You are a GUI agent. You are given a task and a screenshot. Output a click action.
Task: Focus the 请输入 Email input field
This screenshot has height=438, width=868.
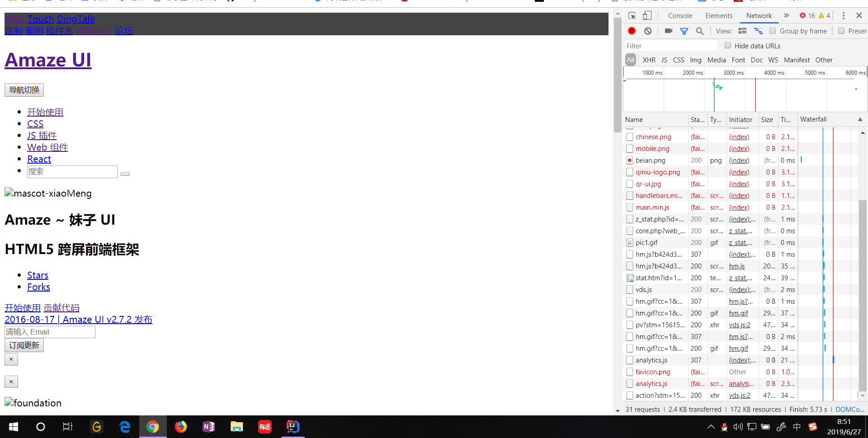point(50,332)
